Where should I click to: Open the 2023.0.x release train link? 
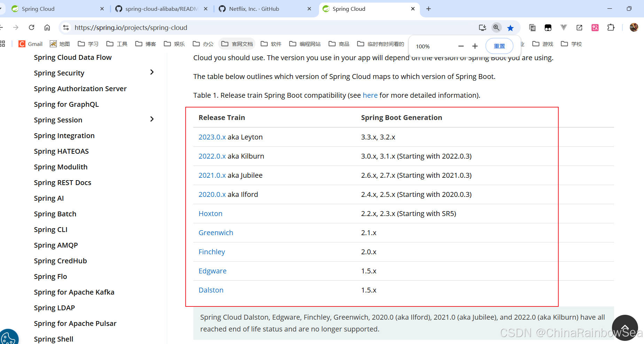(x=212, y=137)
